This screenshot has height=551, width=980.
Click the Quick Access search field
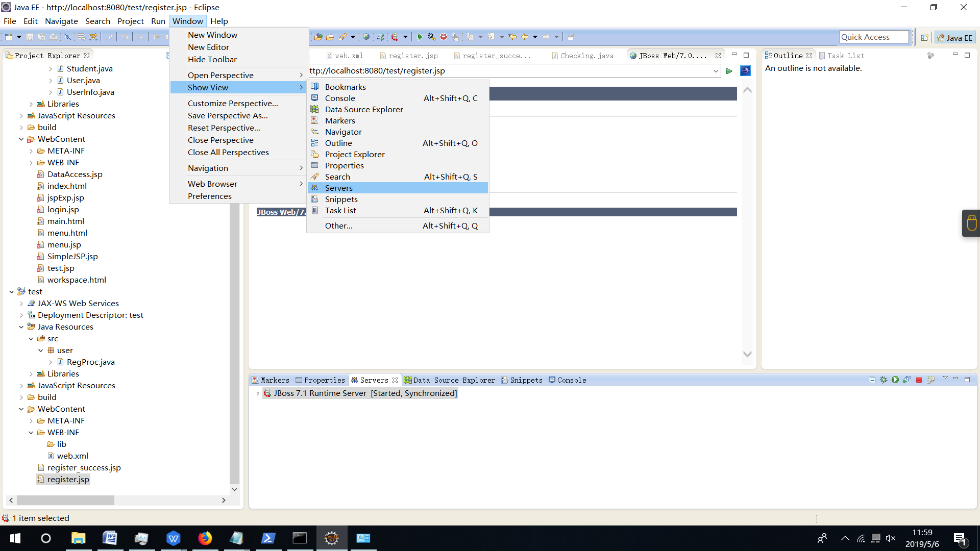click(x=874, y=37)
